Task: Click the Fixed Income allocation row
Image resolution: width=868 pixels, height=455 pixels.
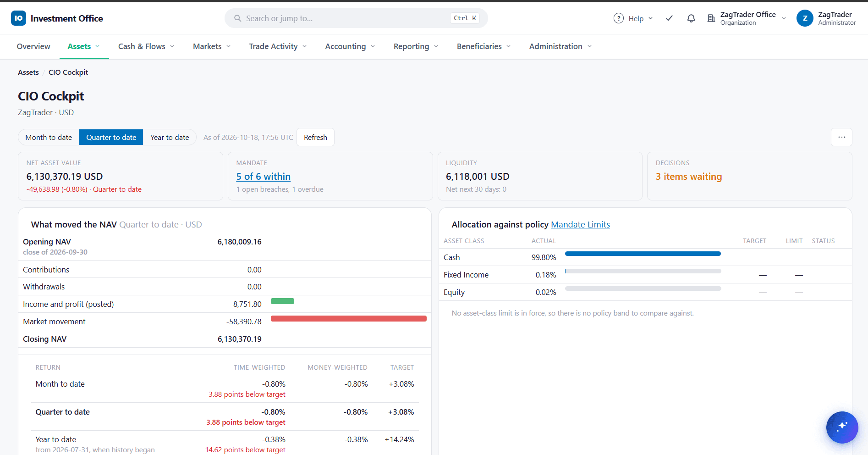Action: coord(645,275)
